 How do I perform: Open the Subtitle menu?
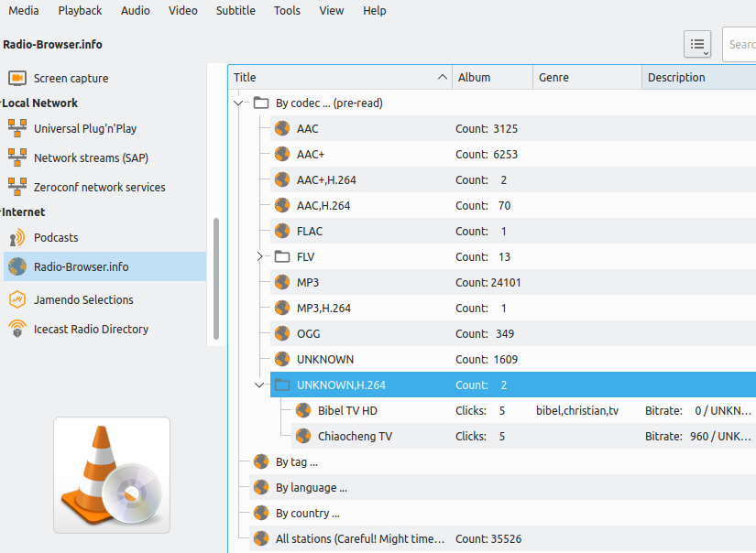236,11
